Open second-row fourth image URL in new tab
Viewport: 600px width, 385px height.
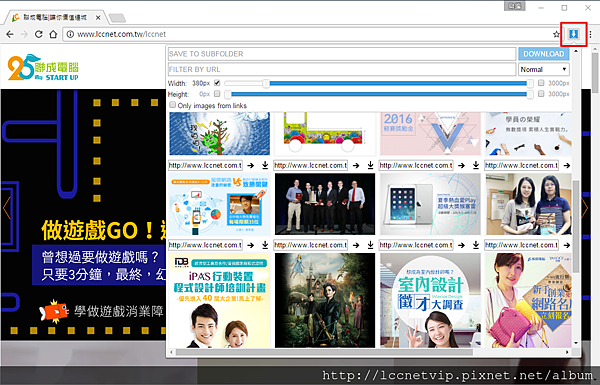(567, 245)
